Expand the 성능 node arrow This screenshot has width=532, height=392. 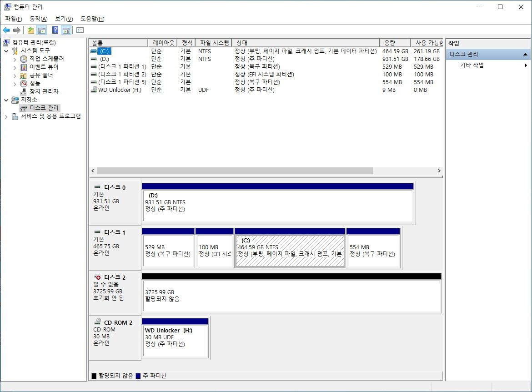(15, 84)
